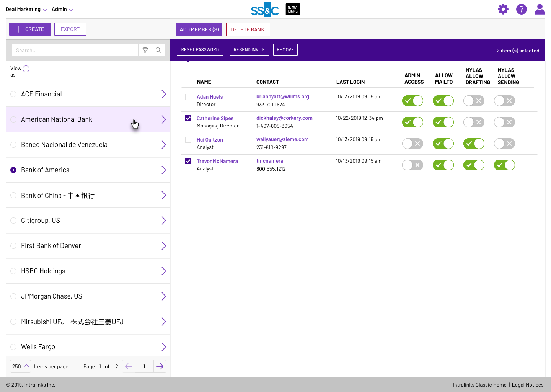Expand American National Bank chevron
The image size is (551, 392).
(164, 119)
